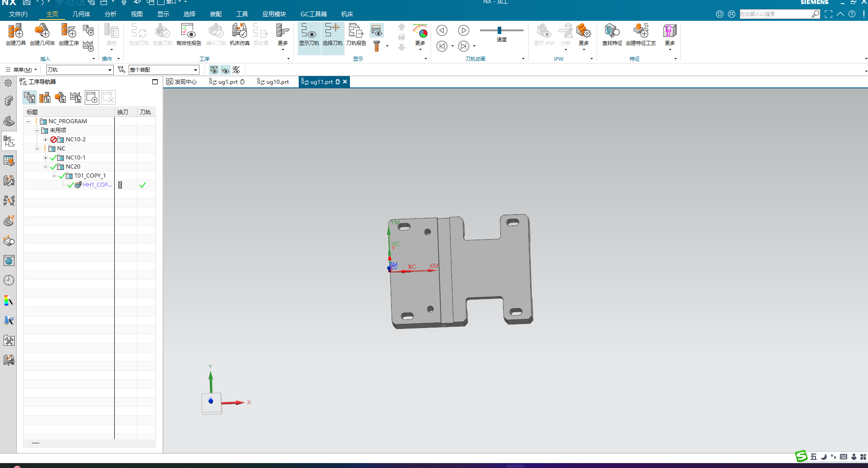Click the filter reset funnel icon
The image size is (868, 468).
coord(121,70)
